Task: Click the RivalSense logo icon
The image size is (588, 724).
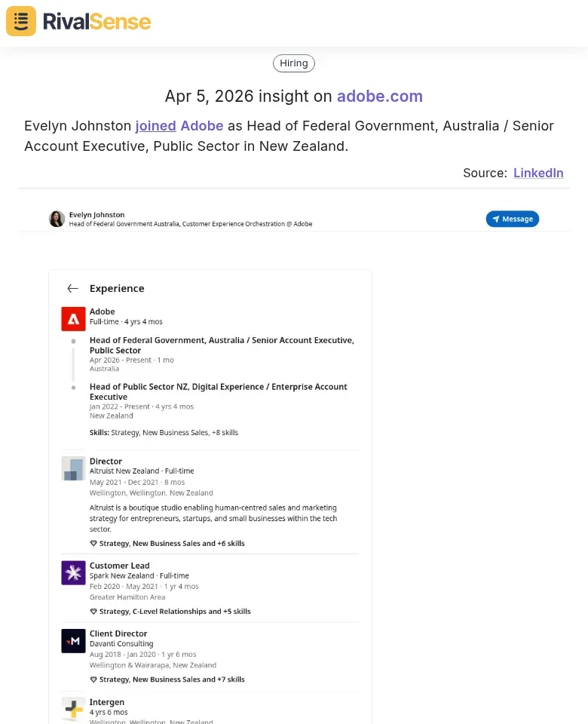Action: tap(20, 21)
